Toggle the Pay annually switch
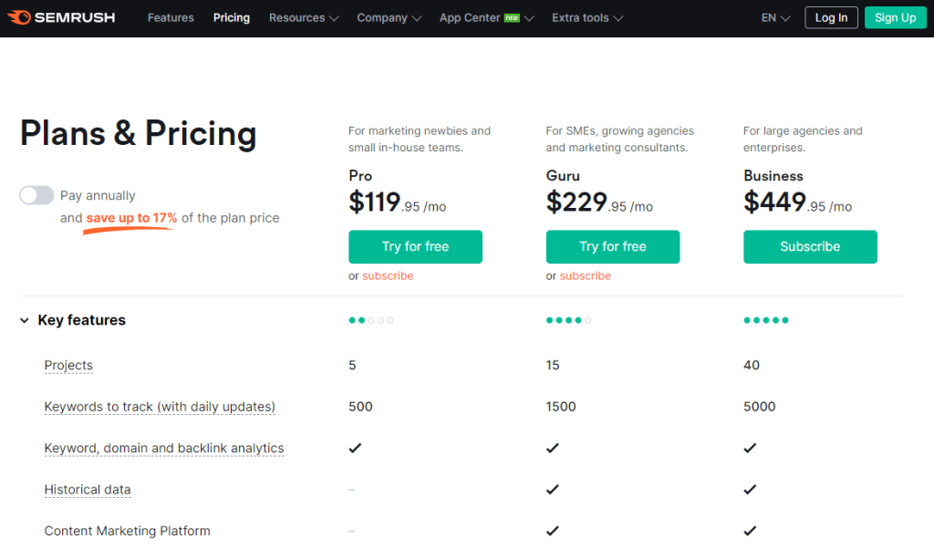 [36, 195]
